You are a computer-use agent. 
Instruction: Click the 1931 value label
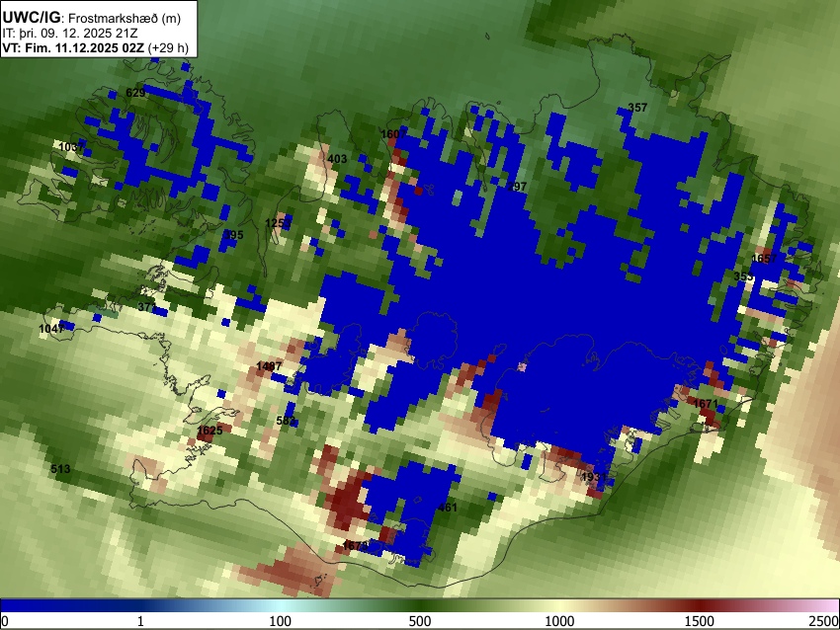[x=594, y=478]
